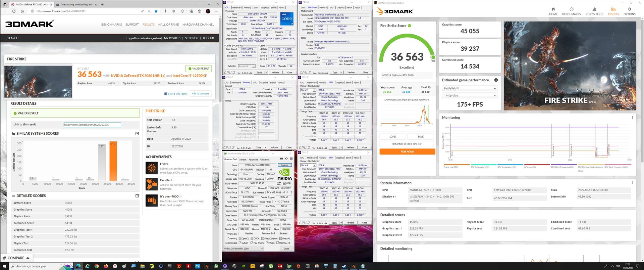Open Slot #2 dropdown in CPU-Z SPD
Image resolution: width=644 pixels, height=270 pixels.
click(x=308, y=90)
